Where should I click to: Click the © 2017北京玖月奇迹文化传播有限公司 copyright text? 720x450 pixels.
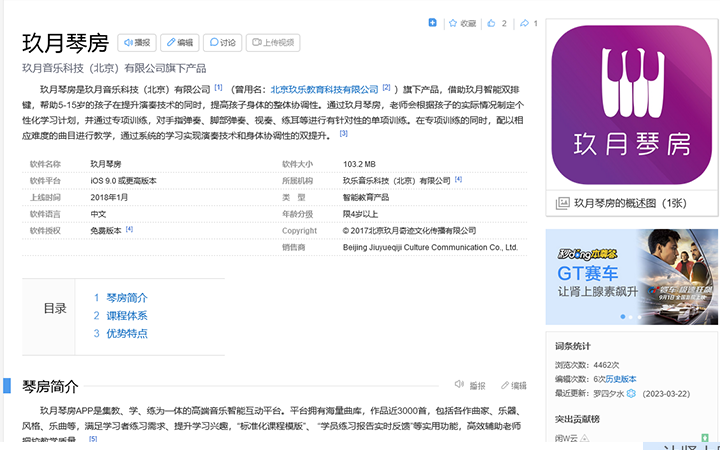point(409,231)
